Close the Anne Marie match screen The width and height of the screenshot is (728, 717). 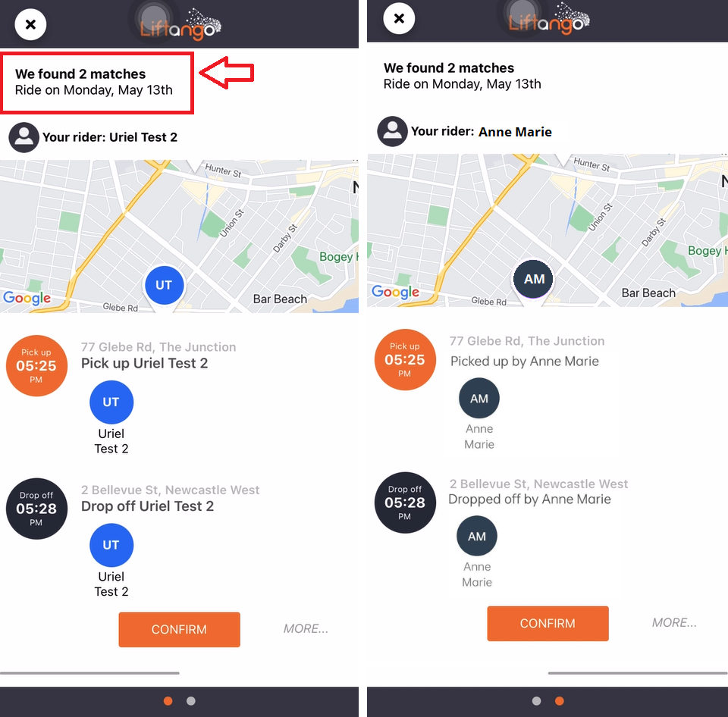coord(399,18)
